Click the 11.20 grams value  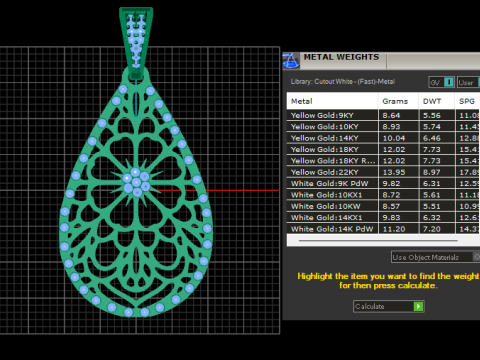coord(394,229)
